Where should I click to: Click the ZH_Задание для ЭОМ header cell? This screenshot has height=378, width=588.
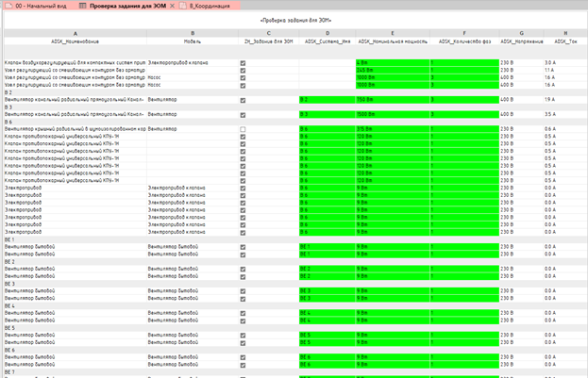tap(268, 41)
